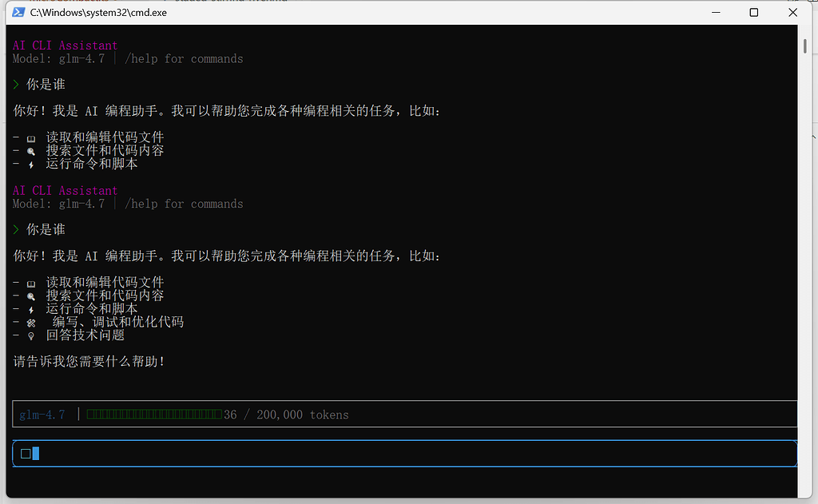
Task: Click the magnifier icon in the first list
Action: (31, 152)
